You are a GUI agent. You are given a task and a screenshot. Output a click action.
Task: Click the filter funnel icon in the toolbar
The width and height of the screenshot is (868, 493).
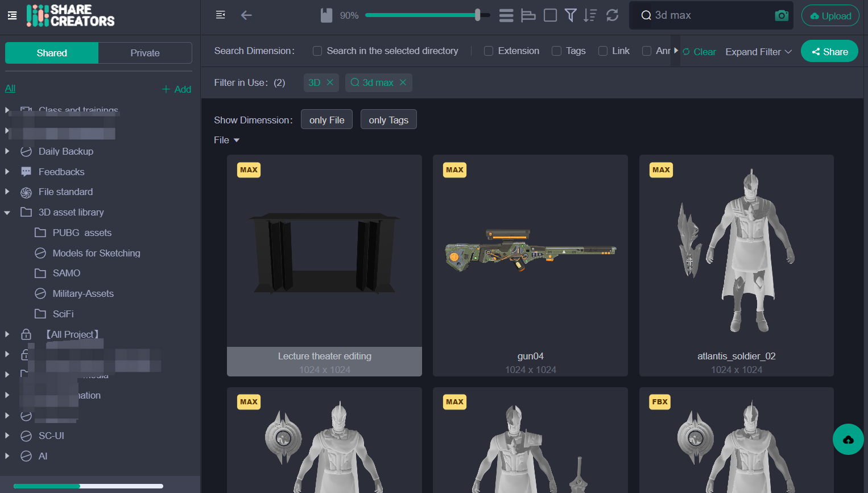pyautogui.click(x=570, y=15)
